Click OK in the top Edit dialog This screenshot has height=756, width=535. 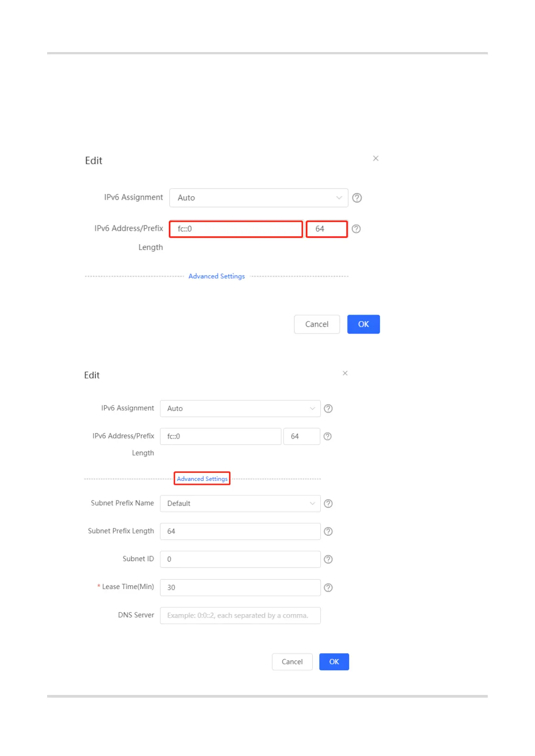point(363,324)
